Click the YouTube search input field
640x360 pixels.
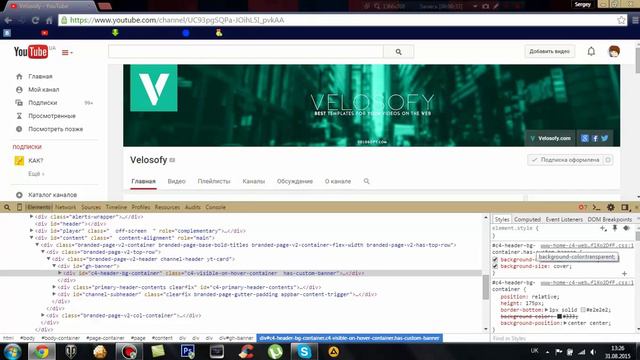246,52
